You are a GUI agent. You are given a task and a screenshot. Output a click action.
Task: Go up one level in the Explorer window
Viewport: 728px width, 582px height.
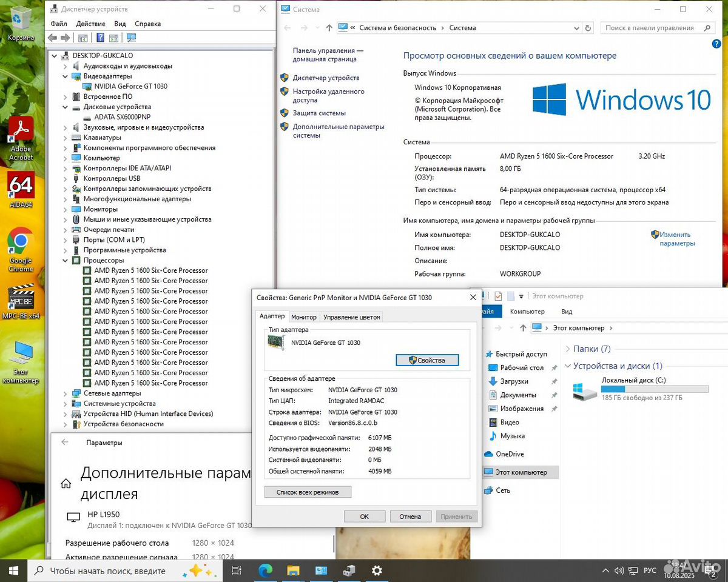point(523,328)
